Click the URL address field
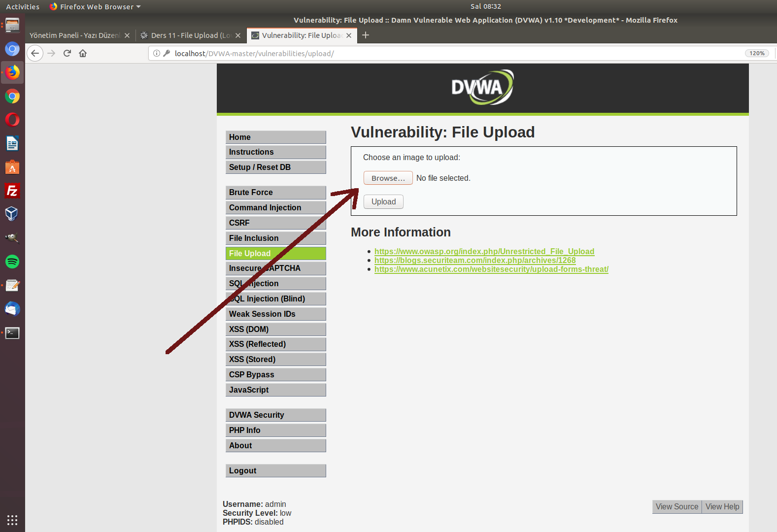This screenshot has width=777, height=532. 458,53
